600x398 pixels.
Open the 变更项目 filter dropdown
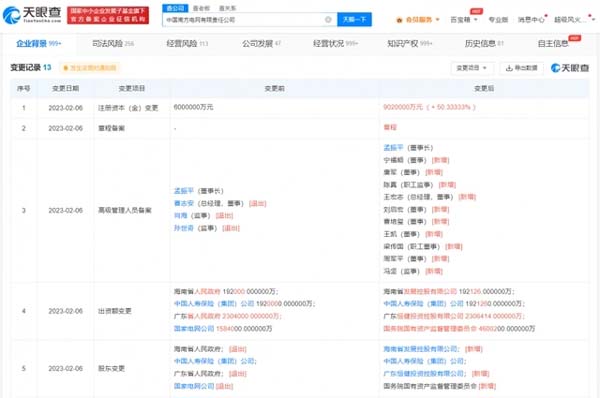pyautogui.click(x=472, y=68)
